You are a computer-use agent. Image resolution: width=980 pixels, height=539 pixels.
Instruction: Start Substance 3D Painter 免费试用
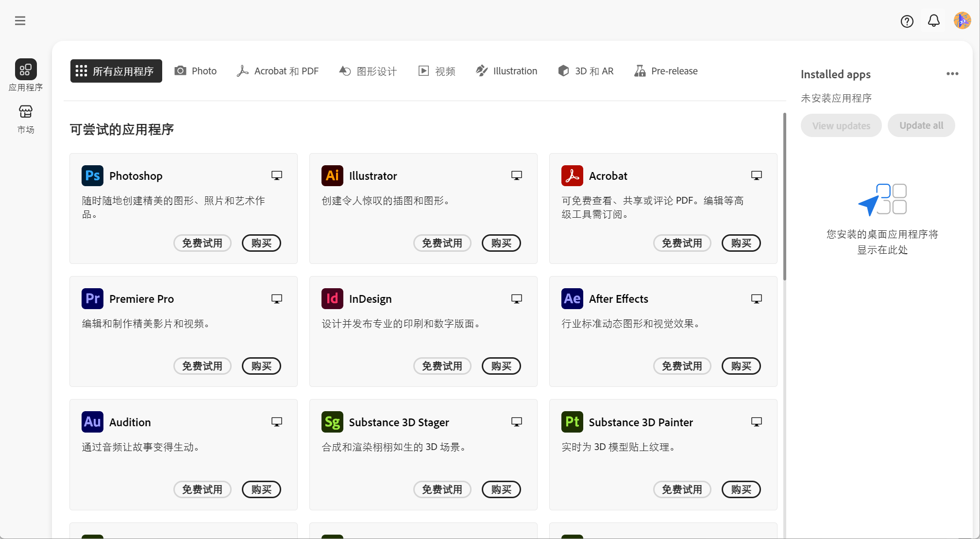pyautogui.click(x=682, y=489)
